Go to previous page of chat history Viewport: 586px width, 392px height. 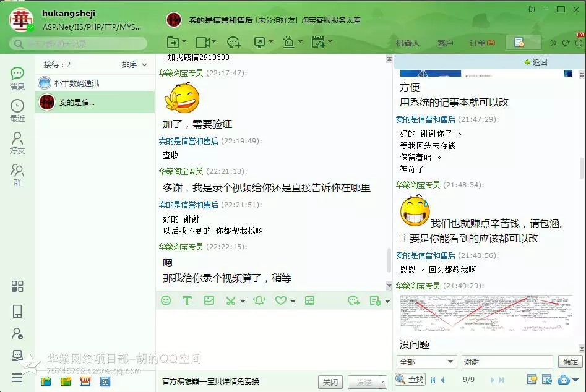442,380
